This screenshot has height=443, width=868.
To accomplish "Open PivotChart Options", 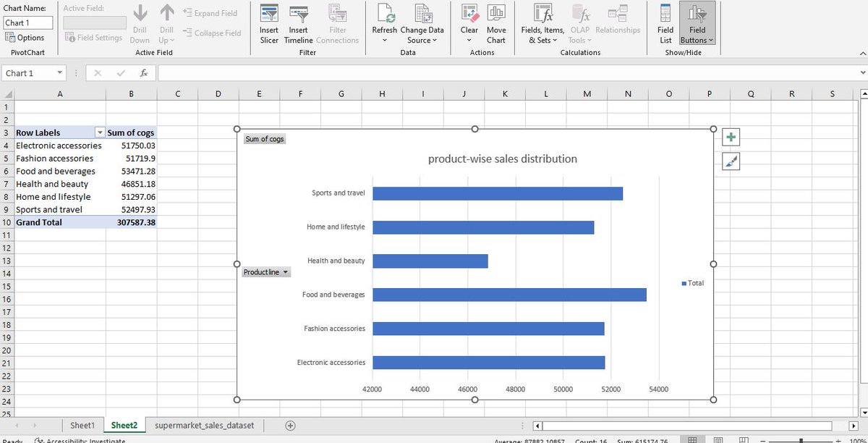I will (25, 38).
